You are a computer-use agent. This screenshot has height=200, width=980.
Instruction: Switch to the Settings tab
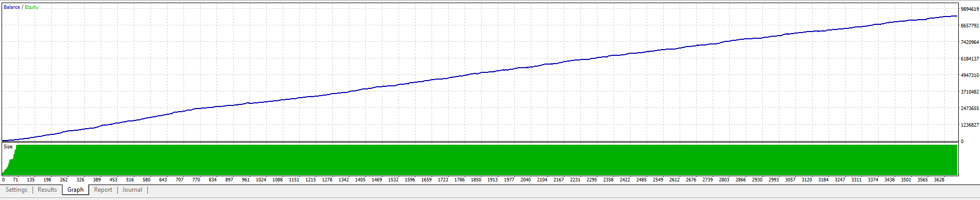click(17, 190)
